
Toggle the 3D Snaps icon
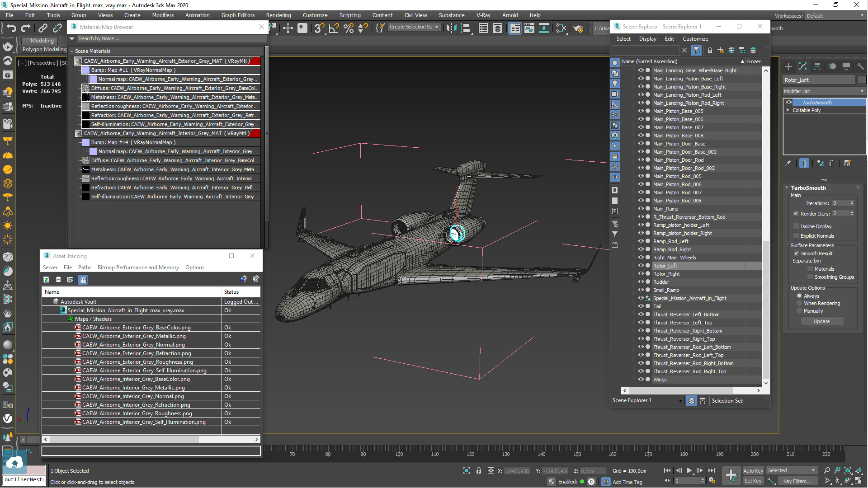pos(319,28)
